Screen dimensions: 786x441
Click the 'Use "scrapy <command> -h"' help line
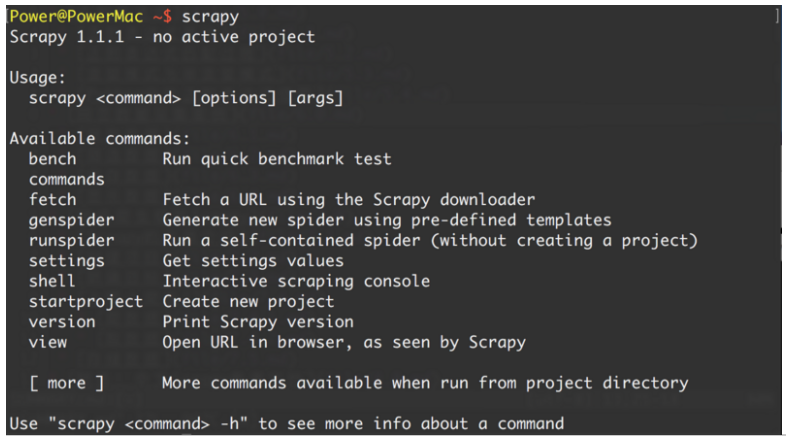click(286, 423)
